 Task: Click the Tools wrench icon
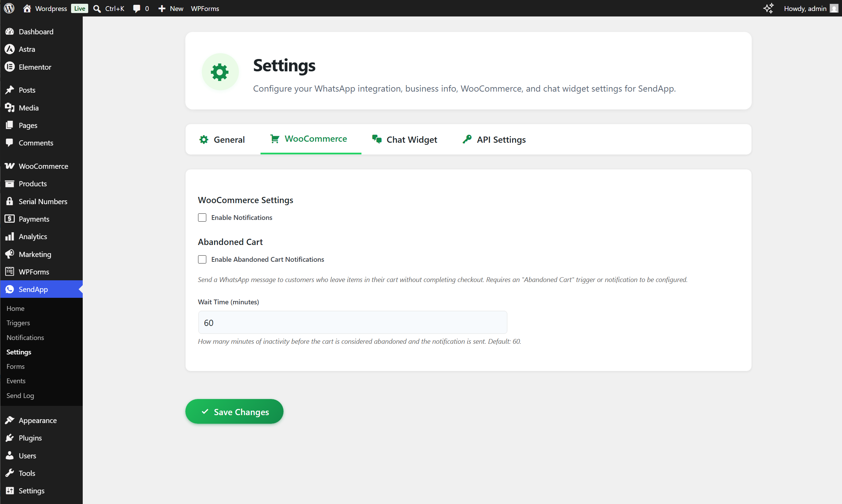point(10,473)
